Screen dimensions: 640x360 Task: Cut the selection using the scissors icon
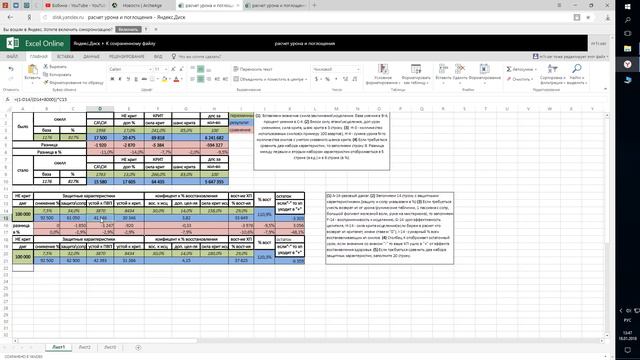[x=46, y=66]
